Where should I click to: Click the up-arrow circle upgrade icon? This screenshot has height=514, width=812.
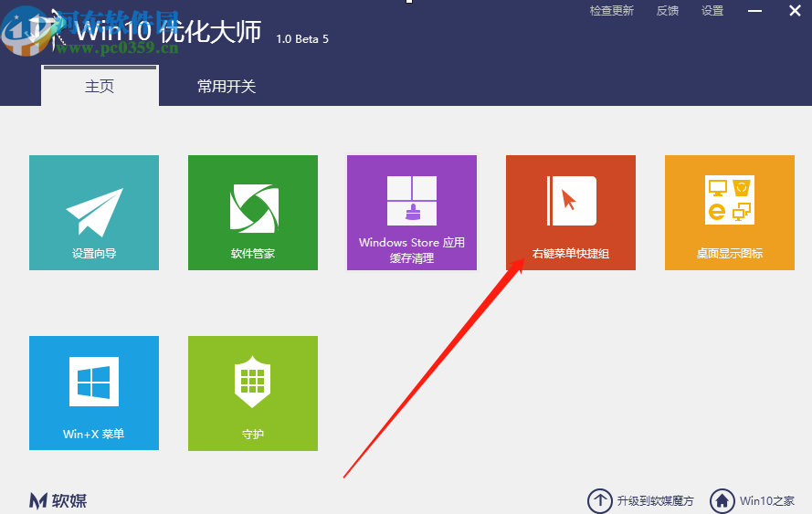pyautogui.click(x=599, y=500)
